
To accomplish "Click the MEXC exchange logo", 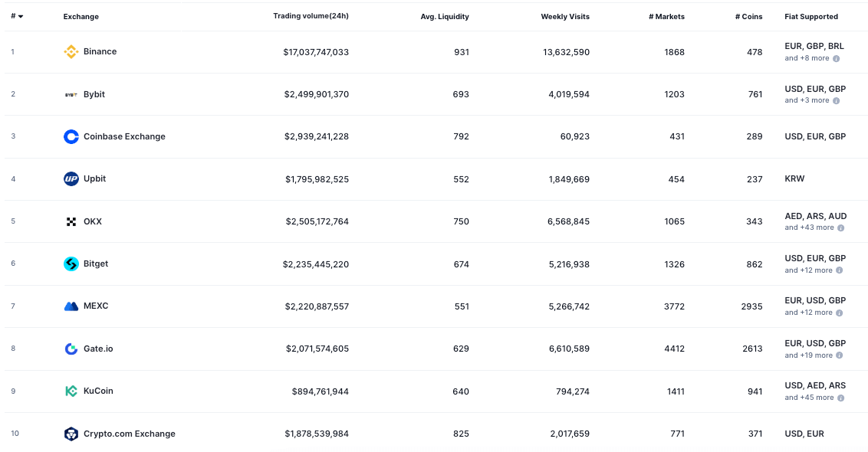I will coord(71,306).
